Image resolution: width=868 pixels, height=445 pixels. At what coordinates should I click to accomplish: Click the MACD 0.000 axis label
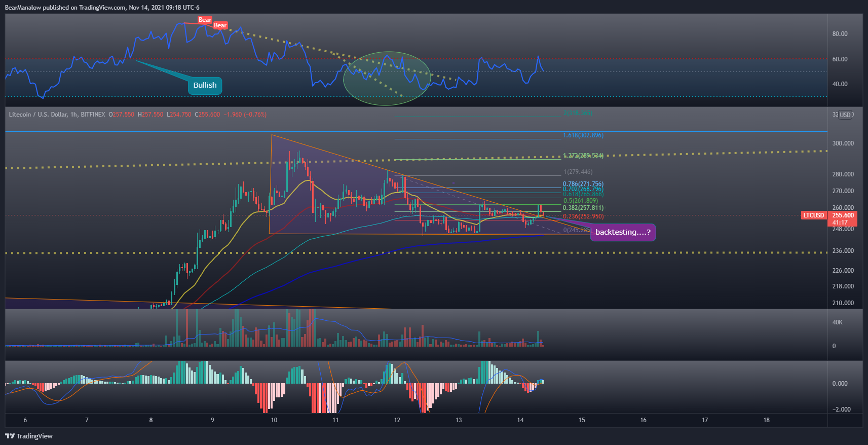coord(840,384)
